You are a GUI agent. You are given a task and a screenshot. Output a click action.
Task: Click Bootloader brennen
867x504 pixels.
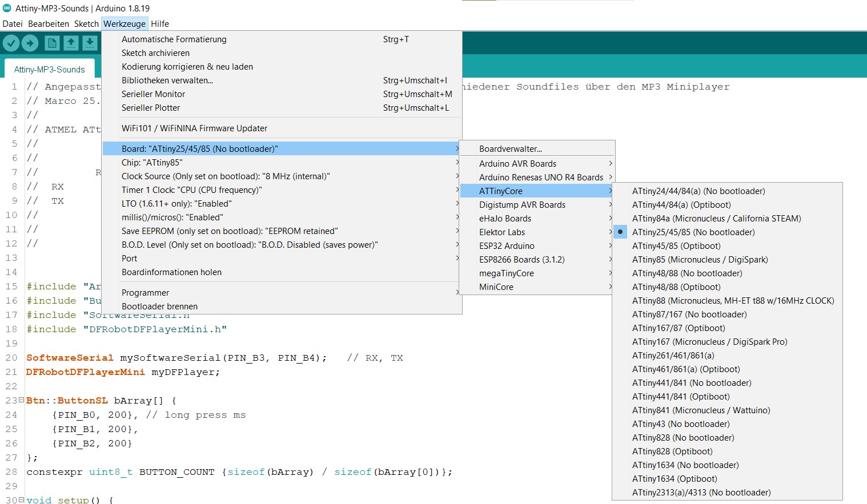point(159,307)
